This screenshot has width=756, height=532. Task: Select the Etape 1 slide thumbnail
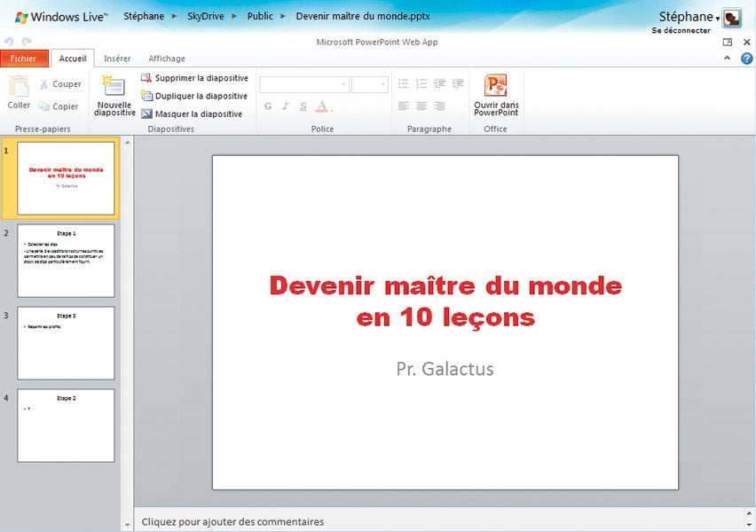coord(66,261)
